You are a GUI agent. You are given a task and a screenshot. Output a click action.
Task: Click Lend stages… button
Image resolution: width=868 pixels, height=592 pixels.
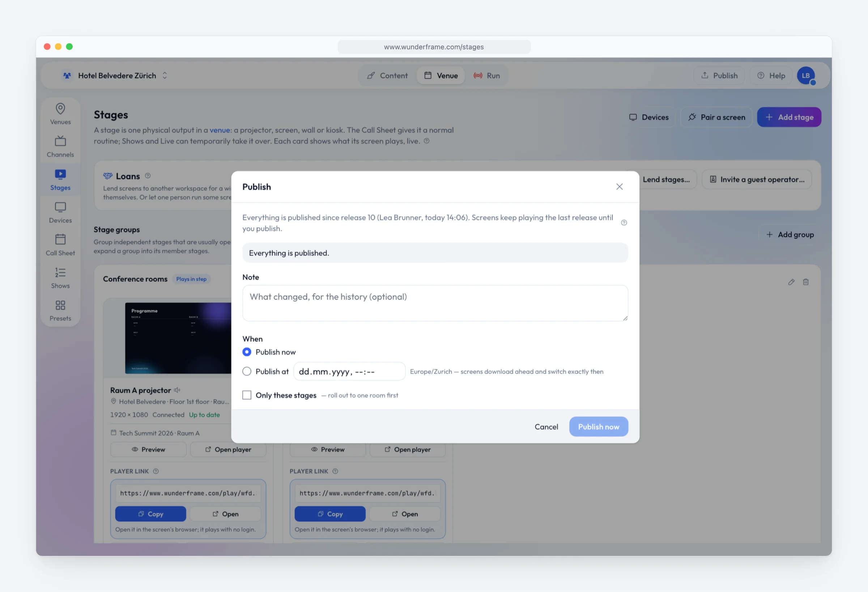667,180
